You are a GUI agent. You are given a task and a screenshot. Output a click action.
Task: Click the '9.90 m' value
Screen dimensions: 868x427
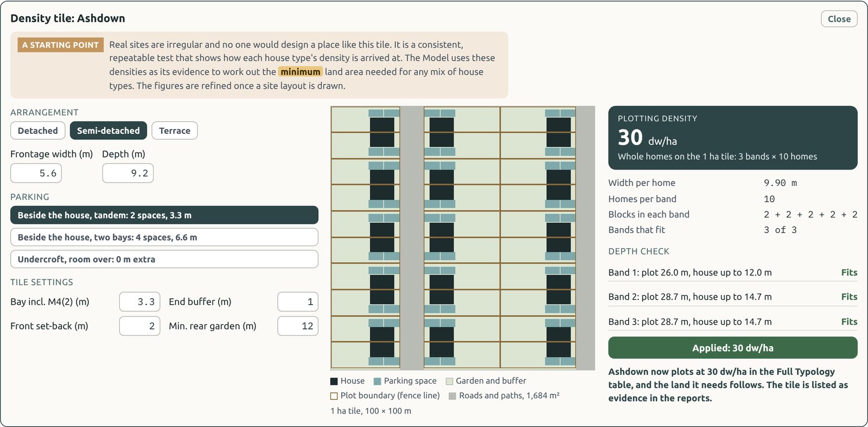(x=781, y=183)
